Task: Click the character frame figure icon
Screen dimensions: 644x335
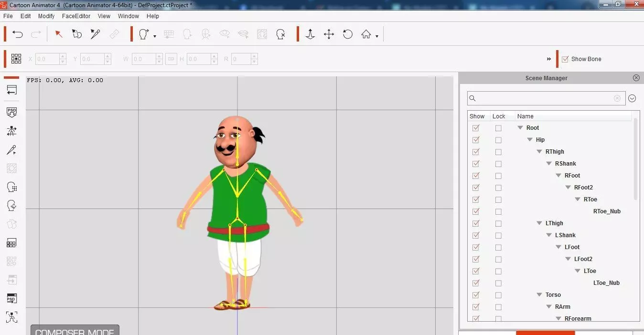Action: [x=12, y=317]
